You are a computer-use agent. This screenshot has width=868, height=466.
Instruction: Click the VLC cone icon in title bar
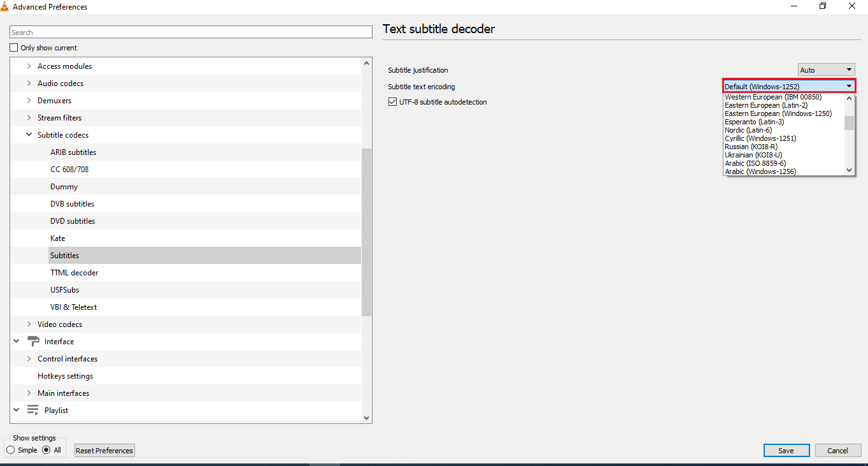pyautogui.click(x=6, y=7)
